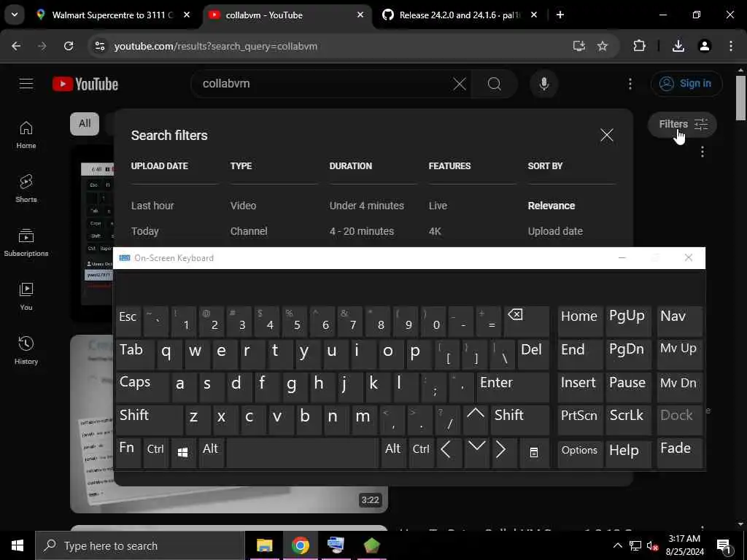Screen dimensions: 747x560
Task: Click the search magnifier button
Action: click(494, 85)
